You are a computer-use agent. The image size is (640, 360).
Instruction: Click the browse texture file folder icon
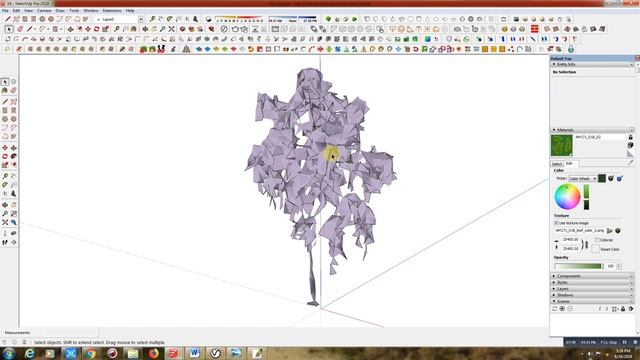pos(610,231)
